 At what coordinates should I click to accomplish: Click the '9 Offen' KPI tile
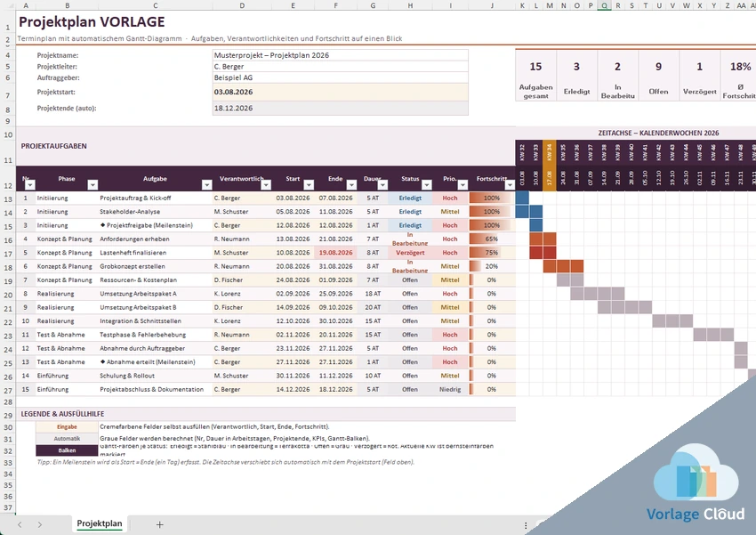point(658,76)
